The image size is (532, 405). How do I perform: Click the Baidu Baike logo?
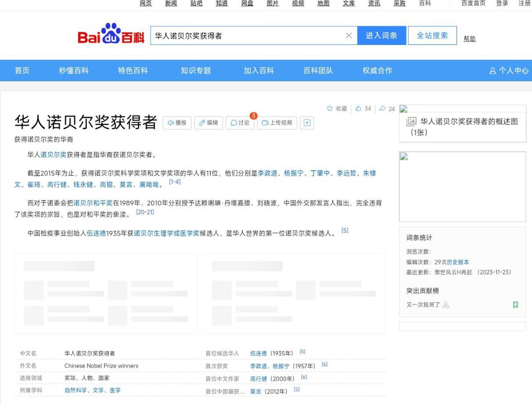click(x=111, y=34)
